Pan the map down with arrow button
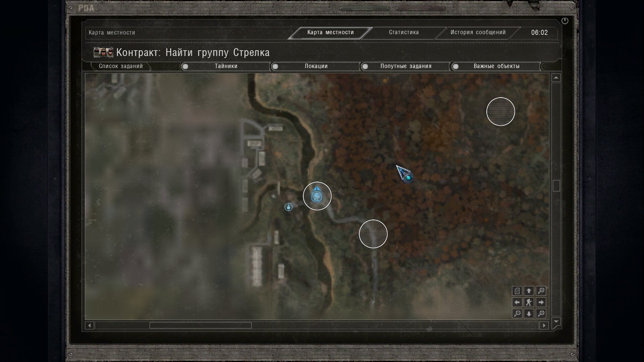This screenshot has height=362, width=644. tap(529, 314)
